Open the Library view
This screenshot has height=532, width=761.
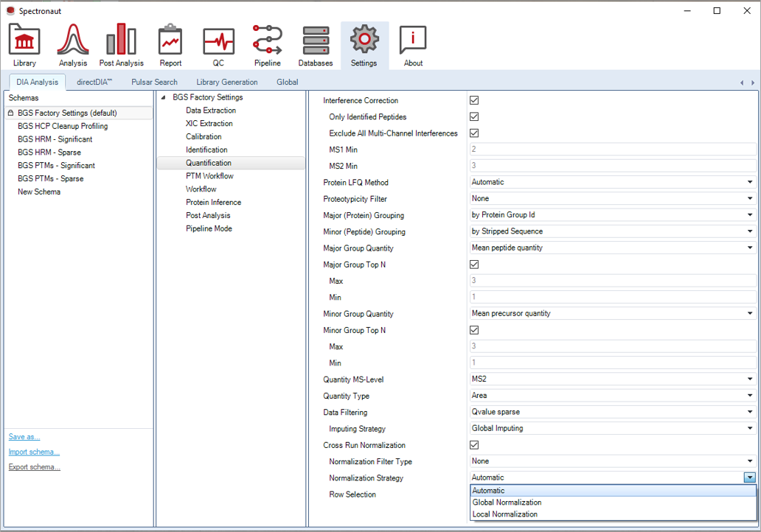tap(24, 45)
